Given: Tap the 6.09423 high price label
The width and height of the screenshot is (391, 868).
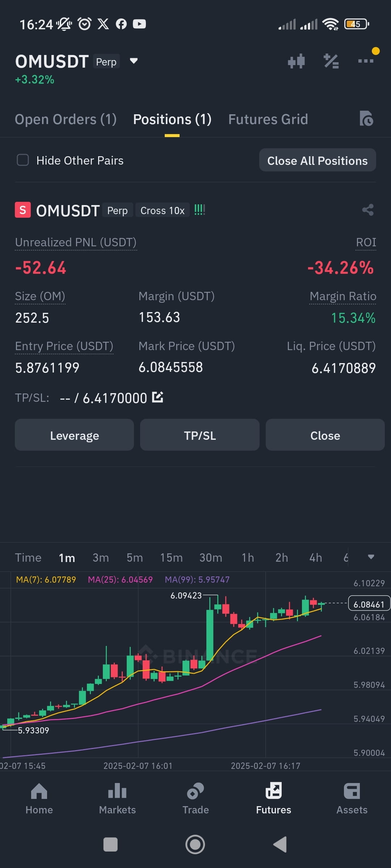Looking at the screenshot, I should [x=186, y=595].
